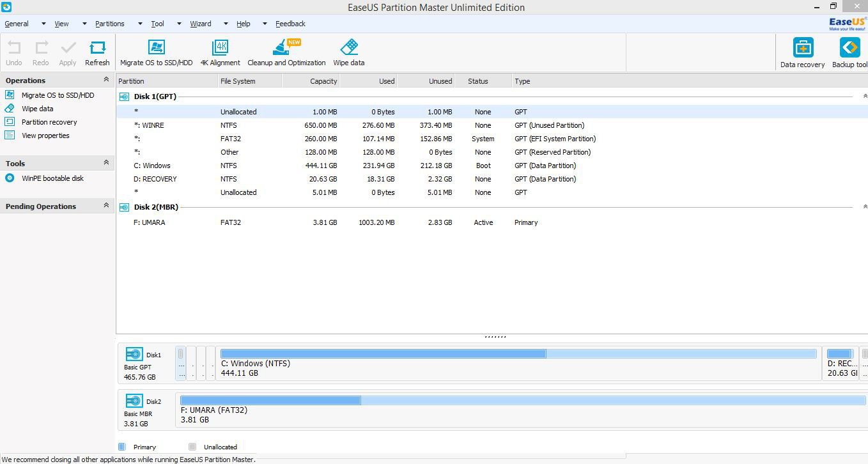Click the Disk 1(GPT) disk icon in list
The image size is (868, 464).
(x=125, y=97)
